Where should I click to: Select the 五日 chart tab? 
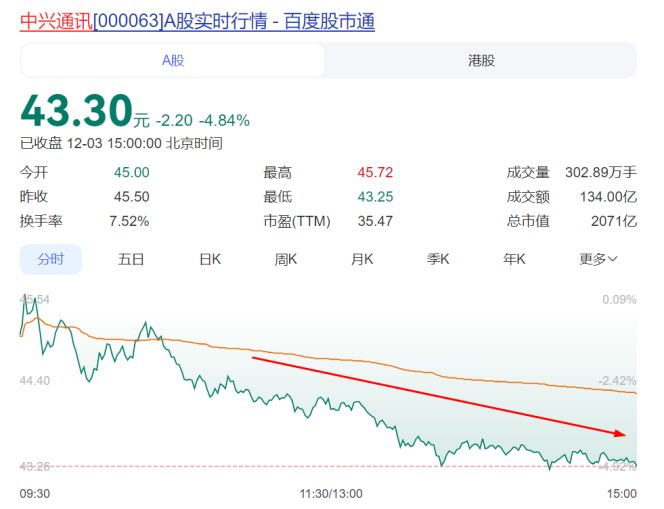pos(131,259)
